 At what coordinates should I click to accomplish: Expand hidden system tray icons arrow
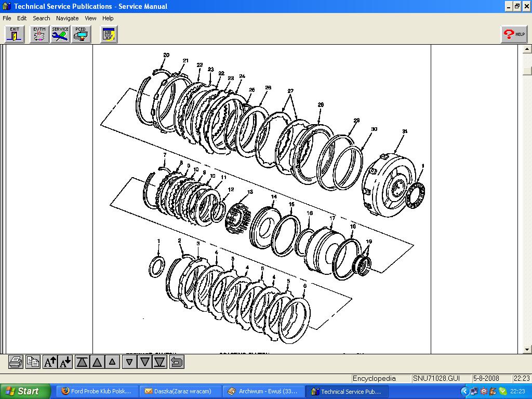click(x=464, y=391)
